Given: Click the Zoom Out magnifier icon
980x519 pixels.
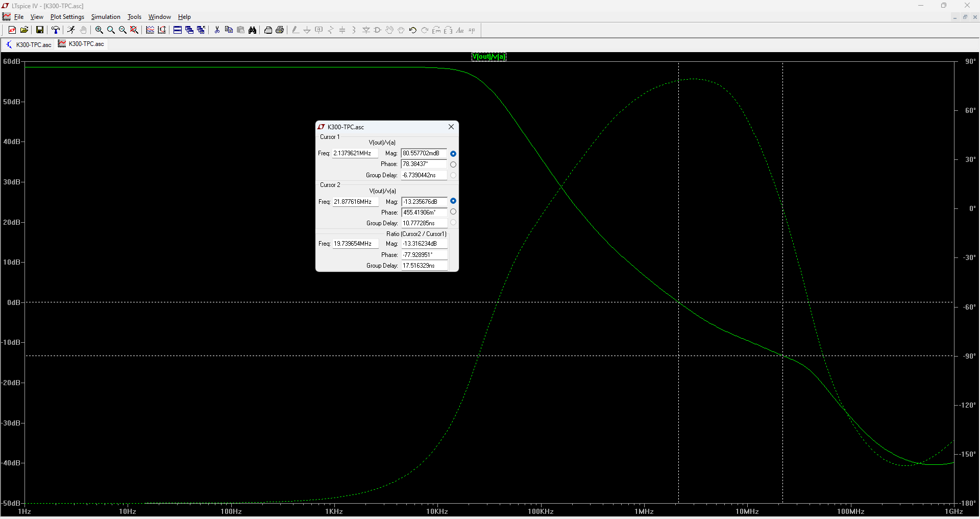Looking at the screenshot, I should [122, 30].
